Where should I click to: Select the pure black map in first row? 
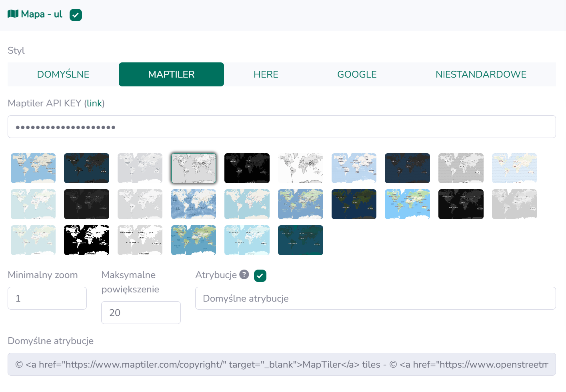247,168
